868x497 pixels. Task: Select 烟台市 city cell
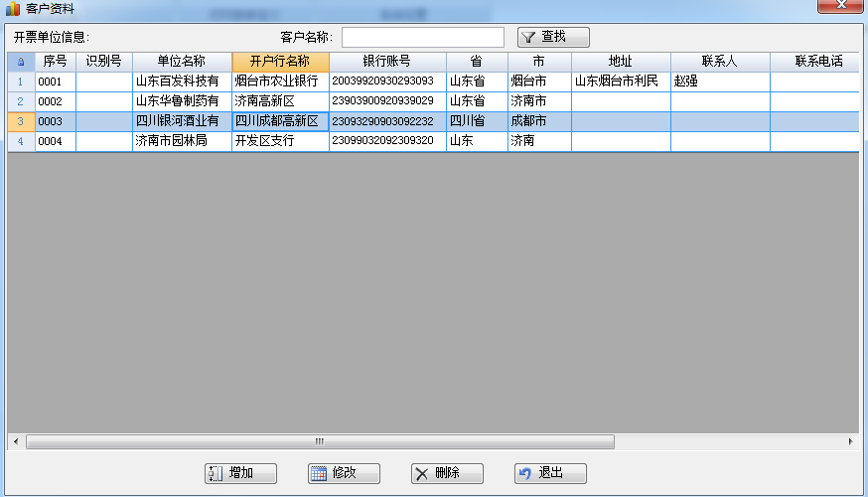coord(539,82)
